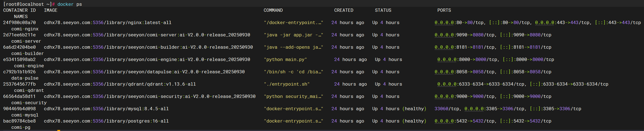Click the 0.0.0.0 address before qdrant ports 6333-6334
This screenshot has height=131, width=644.
click(447, 84)
